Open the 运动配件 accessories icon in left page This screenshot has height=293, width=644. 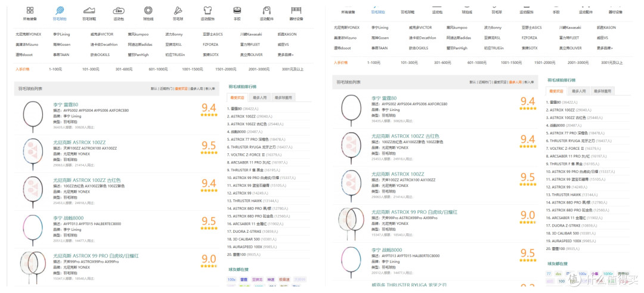(267, 10)
